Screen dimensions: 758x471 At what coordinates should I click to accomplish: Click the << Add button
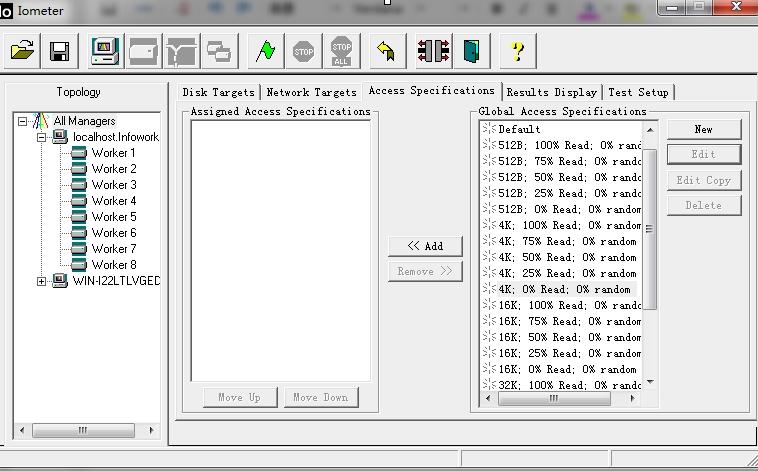(x=425, y=246)
